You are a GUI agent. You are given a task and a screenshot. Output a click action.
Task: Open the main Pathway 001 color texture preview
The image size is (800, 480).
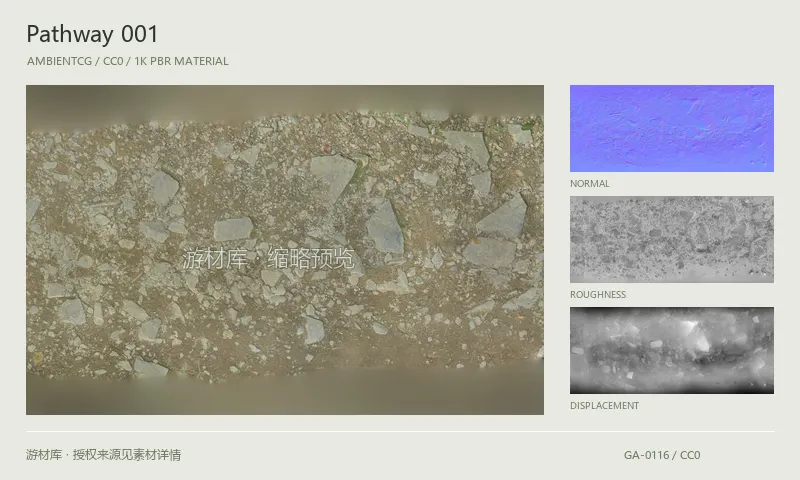coord(285,249)
